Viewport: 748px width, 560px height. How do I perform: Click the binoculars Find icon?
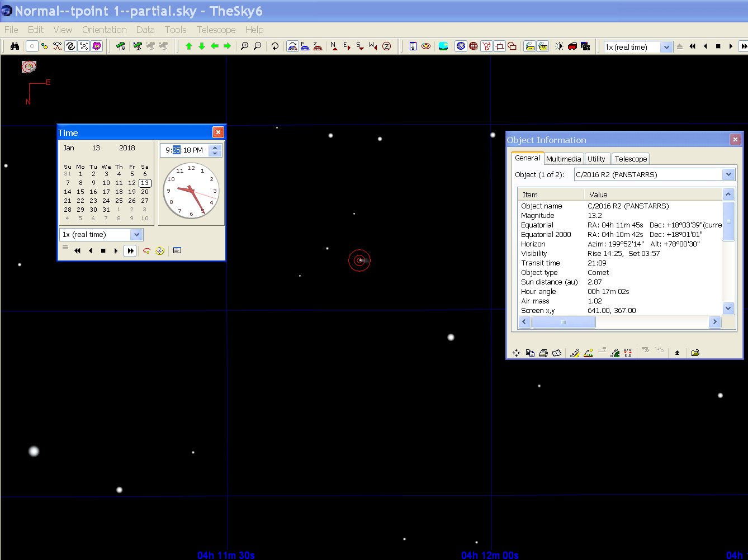tap(15, 46)
